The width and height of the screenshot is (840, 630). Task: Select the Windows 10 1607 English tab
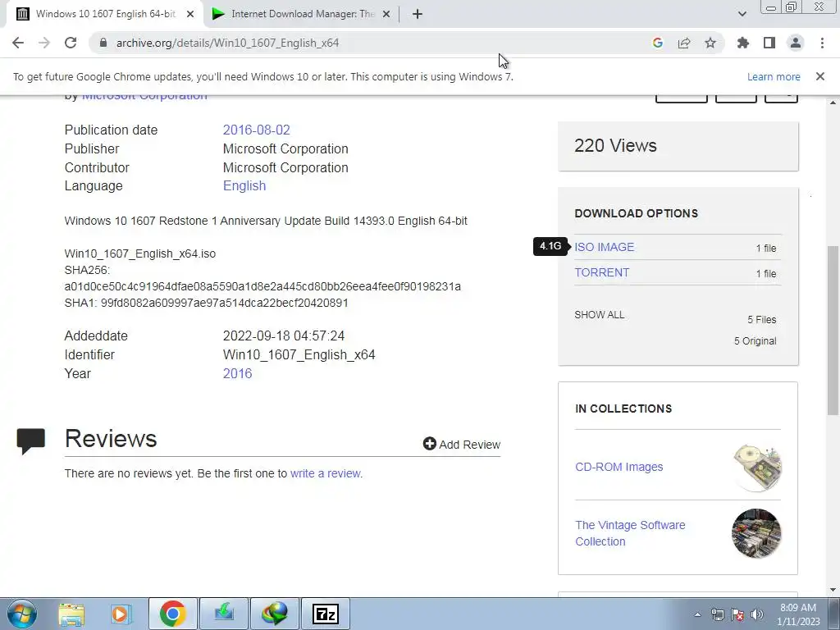pyautogui.click(x=104, y=14)
